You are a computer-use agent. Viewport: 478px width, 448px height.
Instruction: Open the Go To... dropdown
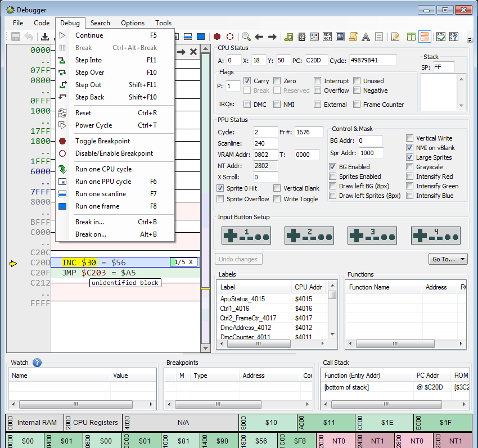click(448, 259)
